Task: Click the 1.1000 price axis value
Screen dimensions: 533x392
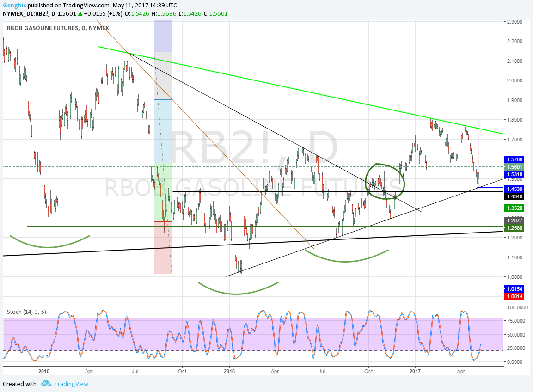Action: (515, 257)
